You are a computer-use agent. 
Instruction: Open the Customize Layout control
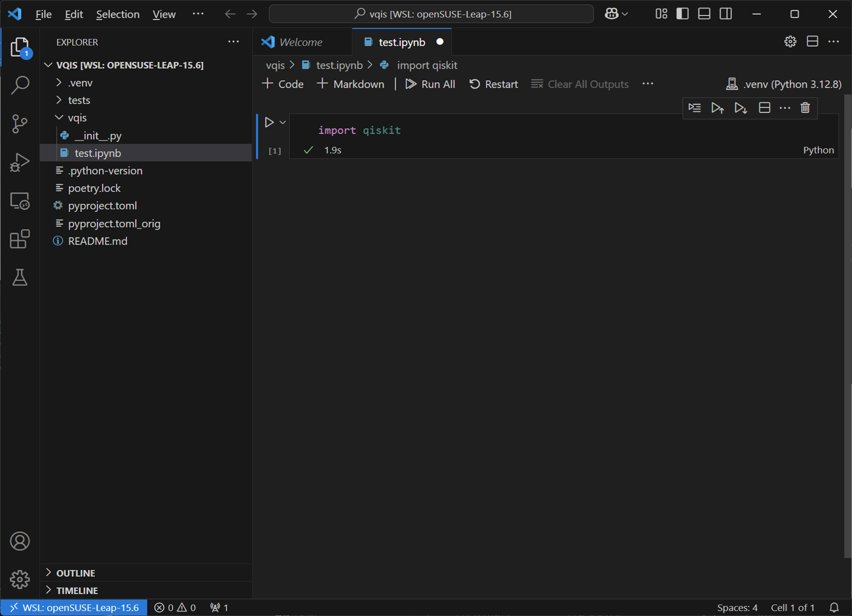[x=661, y=14]
